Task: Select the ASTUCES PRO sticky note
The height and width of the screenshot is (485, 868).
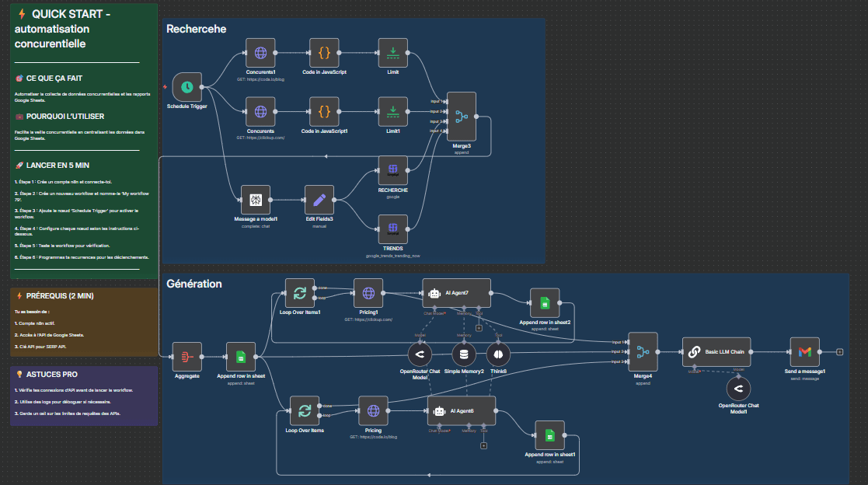Action: pyautogui.click(x=82, y=396)
